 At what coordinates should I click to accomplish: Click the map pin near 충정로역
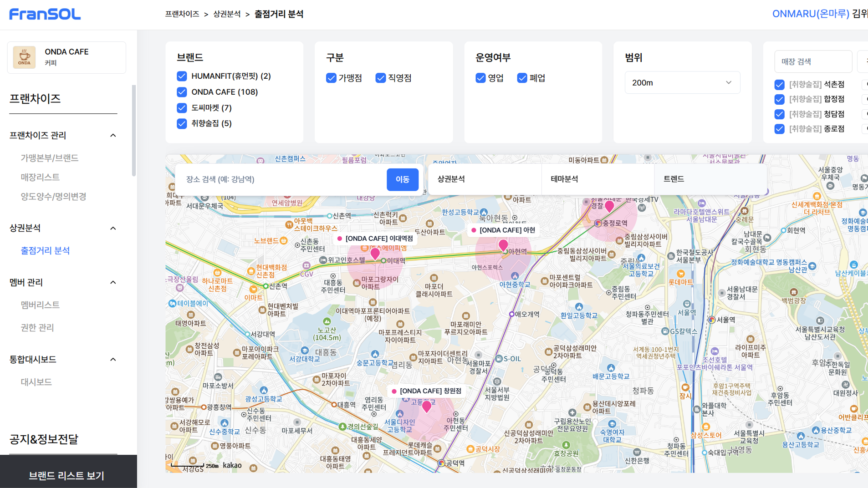pyautogui.click(x=609, y=207)
